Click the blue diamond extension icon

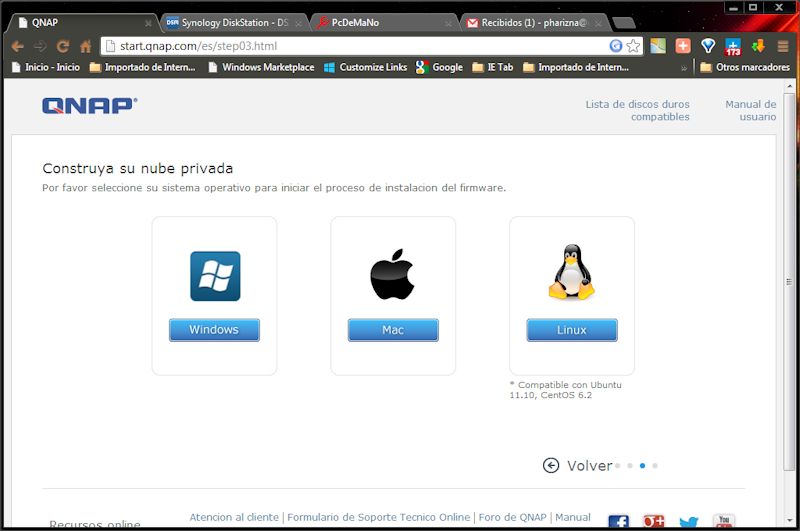(x=708, y=46)
